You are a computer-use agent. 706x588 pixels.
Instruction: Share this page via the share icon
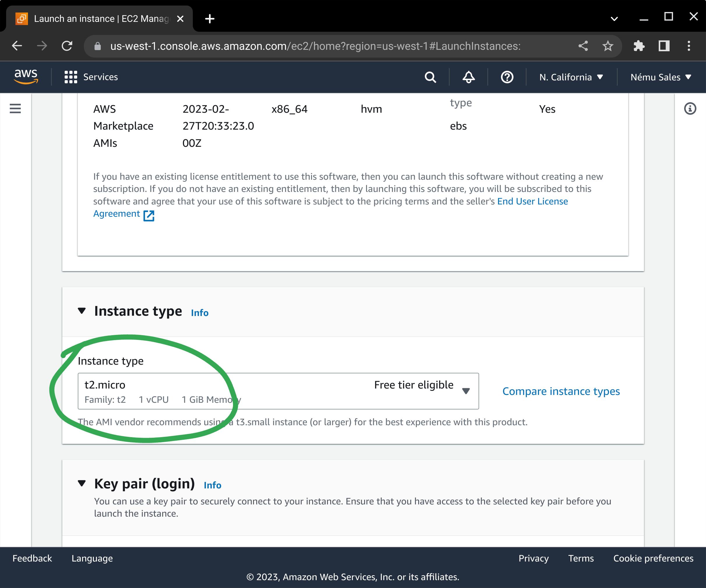583,46
